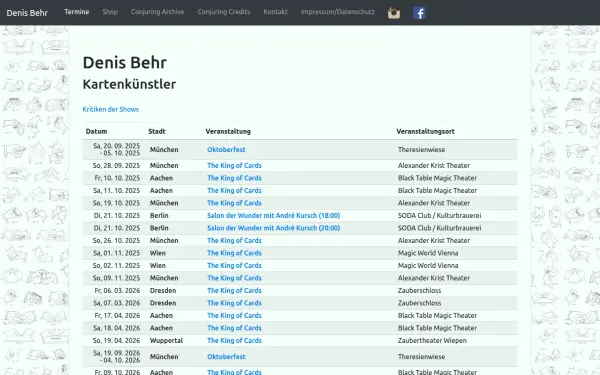
Task: Open The King of Cards on Fr, 06.03.2026
Action: (234, 290)
